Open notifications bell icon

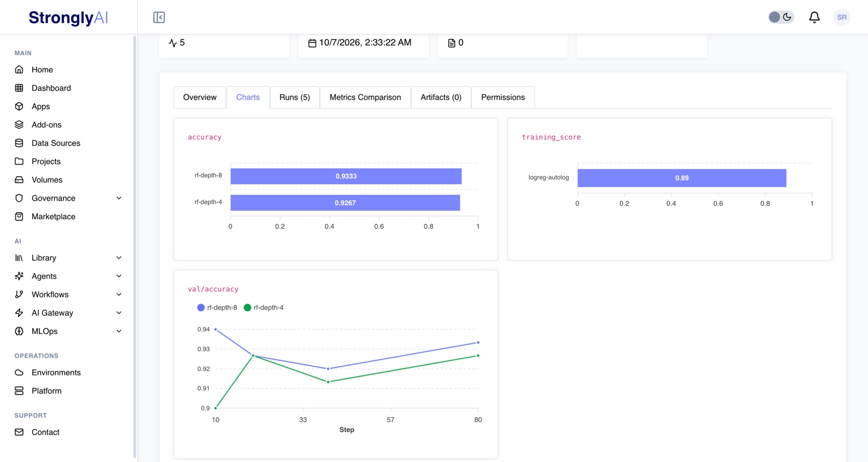pyautogui.click(x=814, y=17)
